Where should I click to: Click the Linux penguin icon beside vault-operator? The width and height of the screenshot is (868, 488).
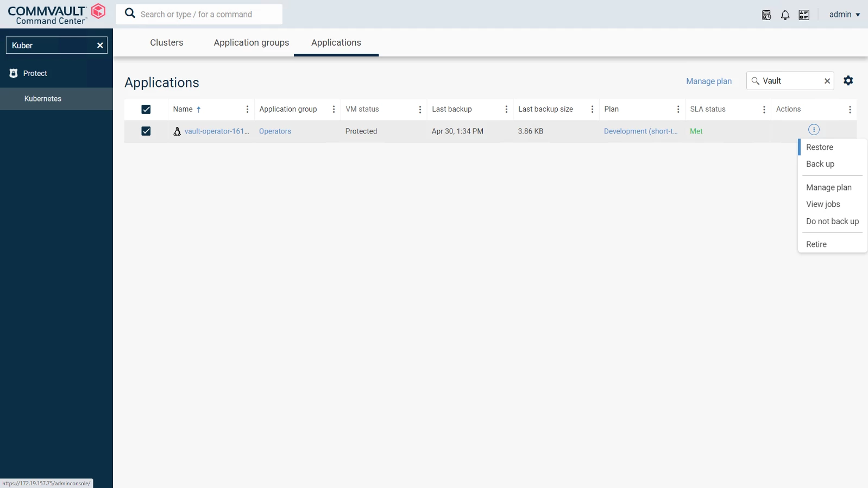pyautogui.click(x=177, y=131)
